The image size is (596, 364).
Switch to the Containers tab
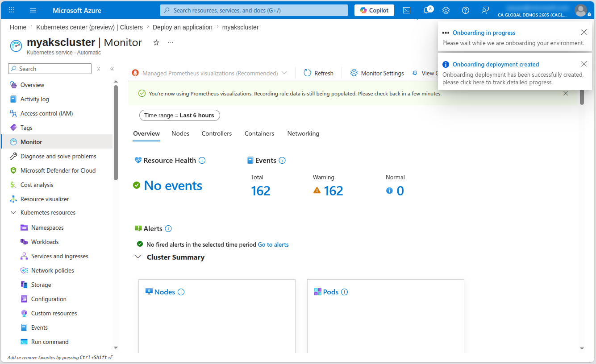point(259,133)
